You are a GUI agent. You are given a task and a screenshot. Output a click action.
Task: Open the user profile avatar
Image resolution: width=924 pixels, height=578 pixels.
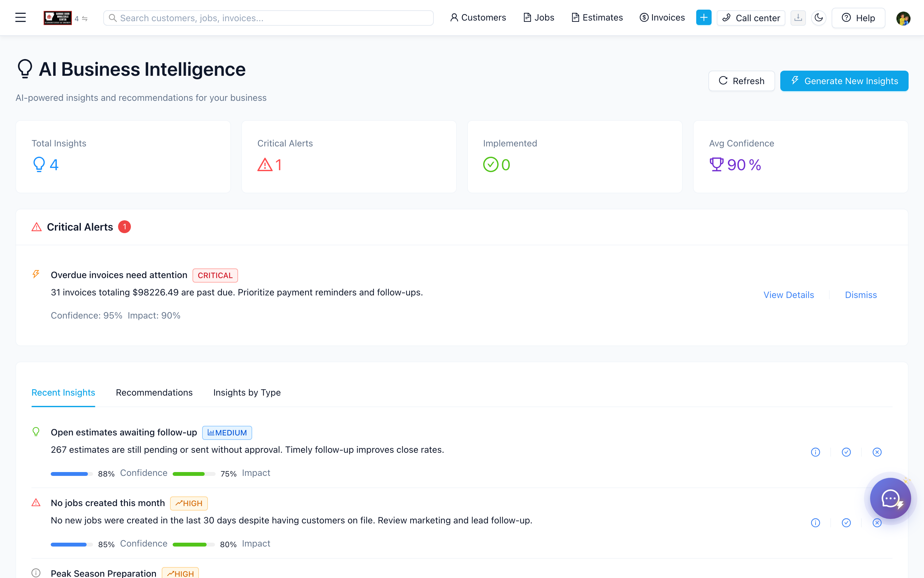(x=903, y=18)
